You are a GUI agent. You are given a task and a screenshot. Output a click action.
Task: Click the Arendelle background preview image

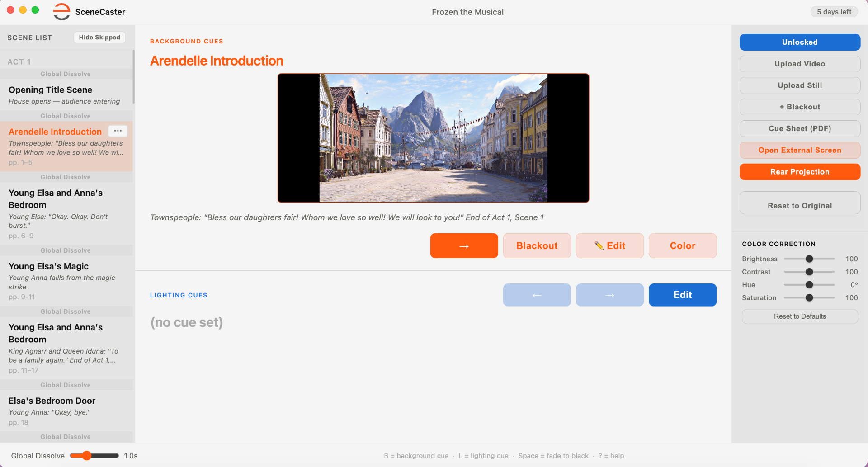[x=433, y=138]
